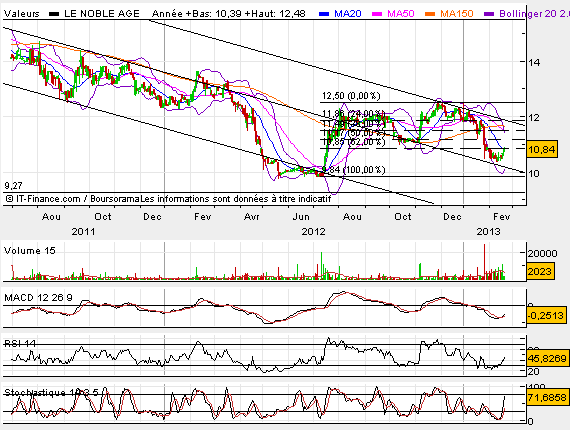
Task: Click the Volume 15 panel label
Action: 29,251
